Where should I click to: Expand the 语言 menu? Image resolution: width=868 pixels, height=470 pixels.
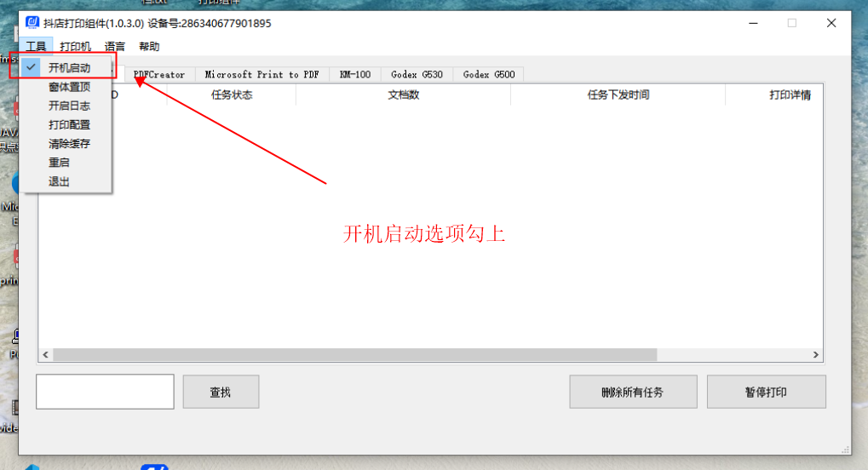pos(115,47)
